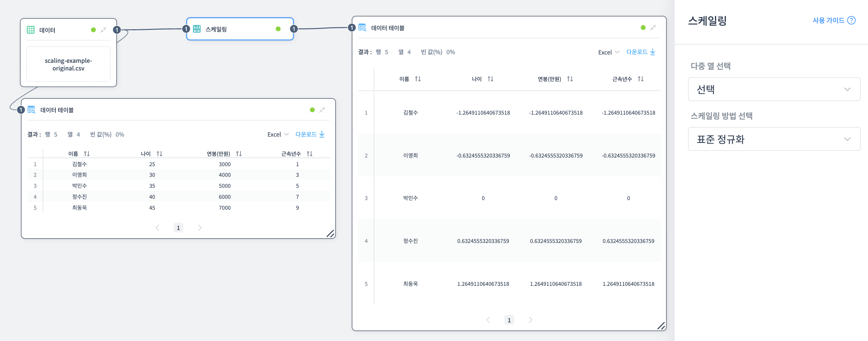Go to previous page in left table
The width and height of the screenshot is (868, 341).
(x=157, y=228)
